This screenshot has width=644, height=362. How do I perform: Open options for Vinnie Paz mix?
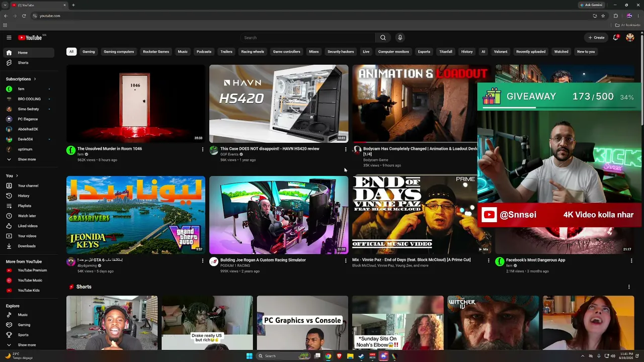pyautogui.click(x=489, y=260)
